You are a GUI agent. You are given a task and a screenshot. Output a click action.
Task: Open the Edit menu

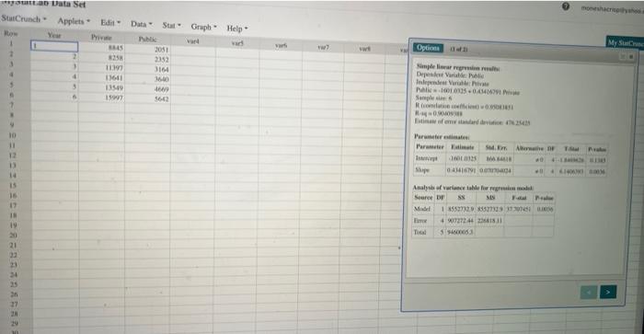(110, 23)
